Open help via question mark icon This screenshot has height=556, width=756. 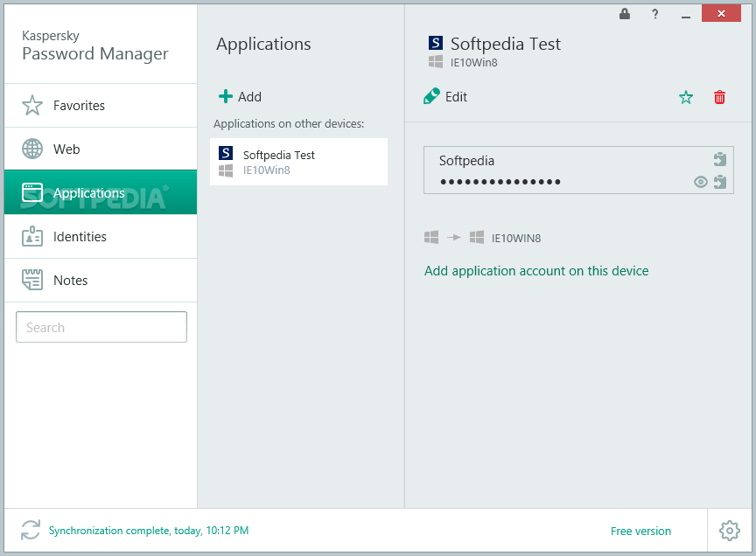[654, 14]
